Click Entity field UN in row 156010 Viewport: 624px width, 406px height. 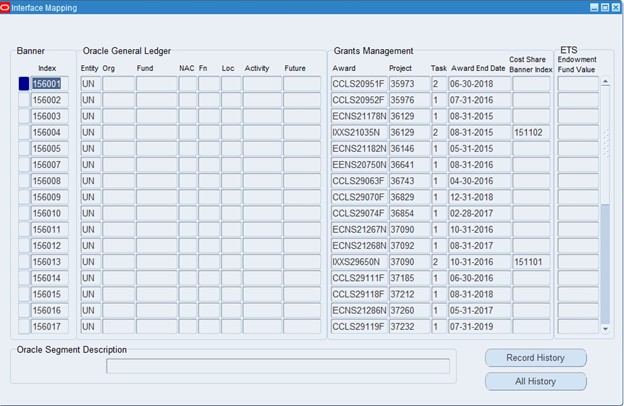[x=89, y=214]
